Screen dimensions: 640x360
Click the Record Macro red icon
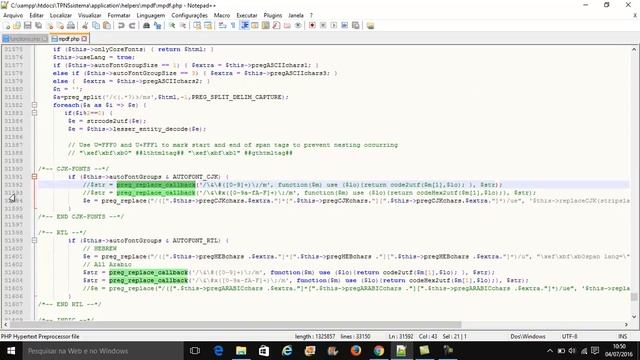point(312,26)
